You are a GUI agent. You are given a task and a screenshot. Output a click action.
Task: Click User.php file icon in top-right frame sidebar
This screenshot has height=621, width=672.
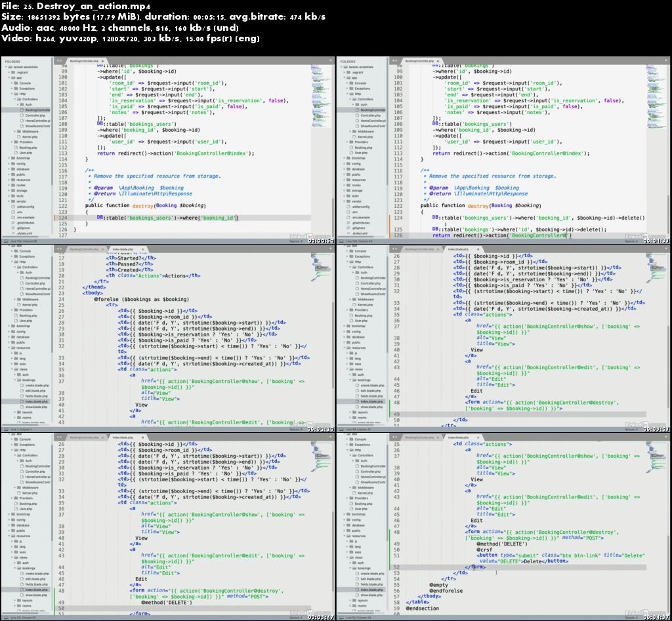(x=350, y=153)
